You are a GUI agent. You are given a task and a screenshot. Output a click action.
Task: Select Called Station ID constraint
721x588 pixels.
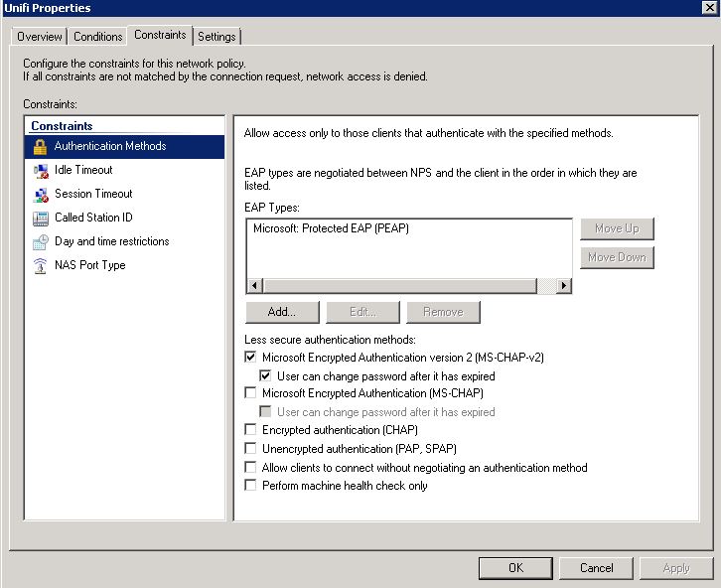[x=124, y=218]
